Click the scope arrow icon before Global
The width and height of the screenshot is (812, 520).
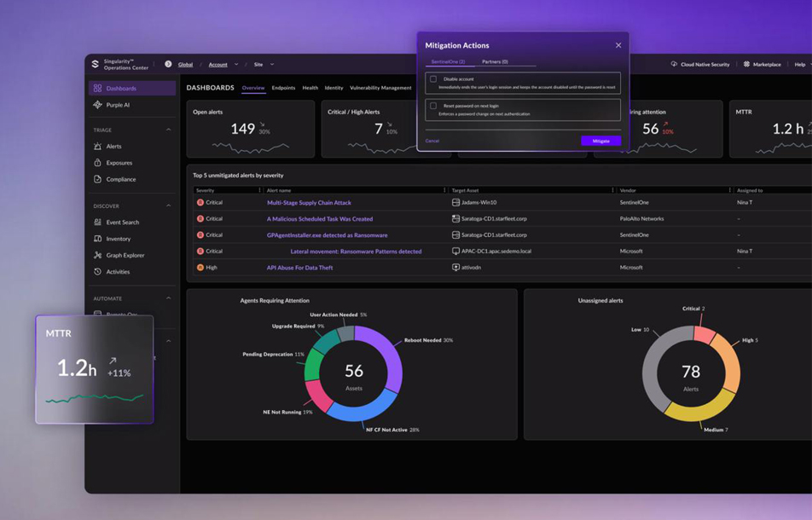click(x=168, y=64)
